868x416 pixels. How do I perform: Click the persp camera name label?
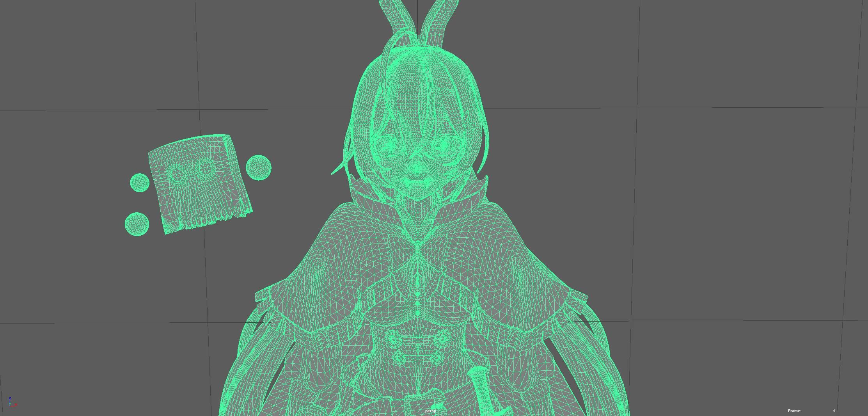click(430, 411)
